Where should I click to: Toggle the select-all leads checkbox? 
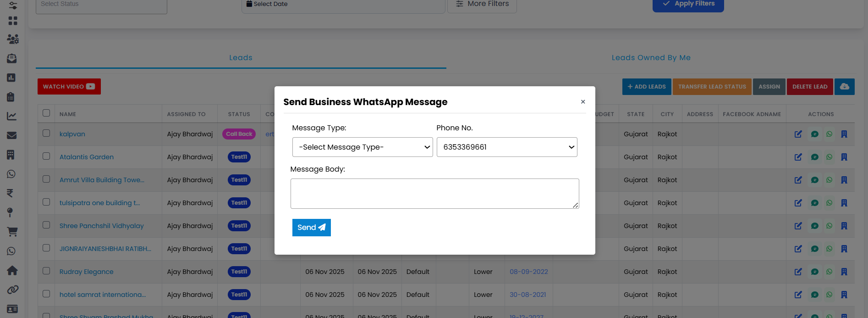tap(46, 113)
